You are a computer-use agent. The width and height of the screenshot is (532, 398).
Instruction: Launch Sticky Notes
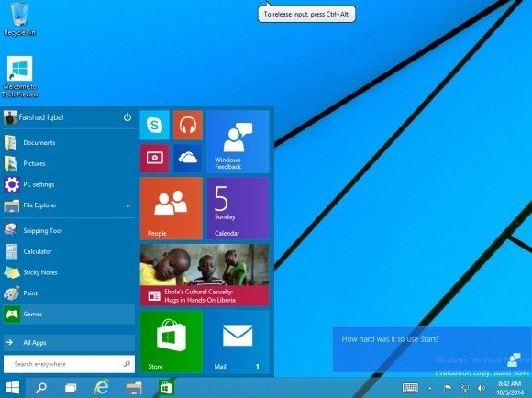pyautogui.click(x=69, y=272)
